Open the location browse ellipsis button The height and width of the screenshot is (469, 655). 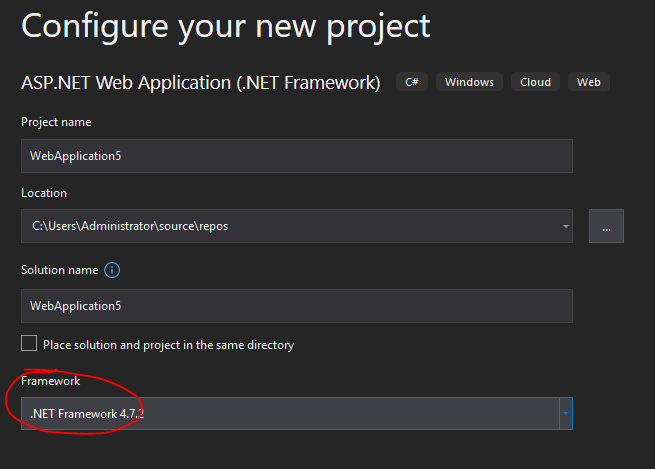click(606, 226)
